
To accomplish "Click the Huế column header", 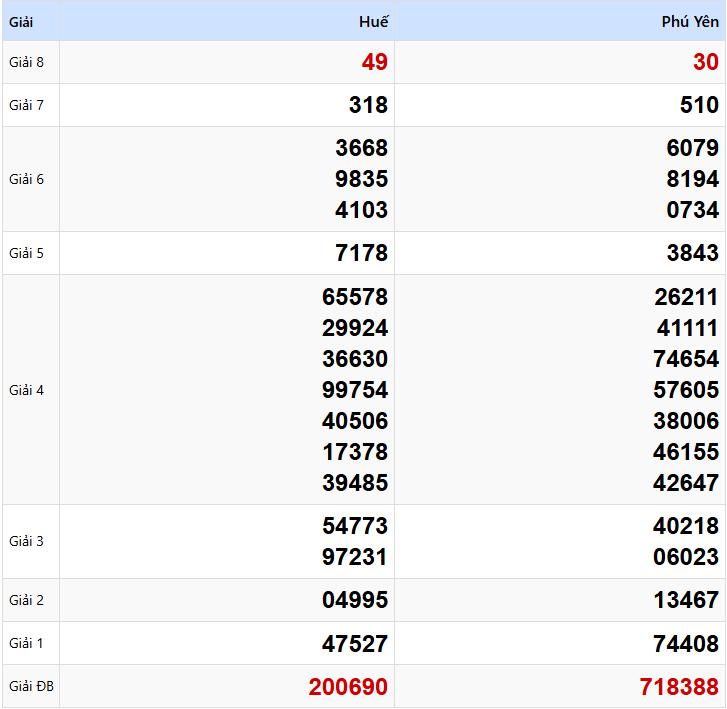I will click(x=374, y=22).
